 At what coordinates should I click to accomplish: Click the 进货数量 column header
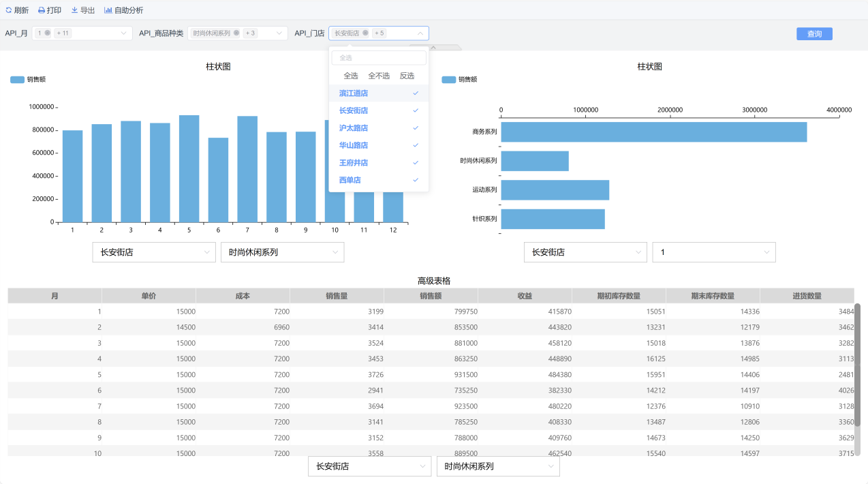(807, 296)
